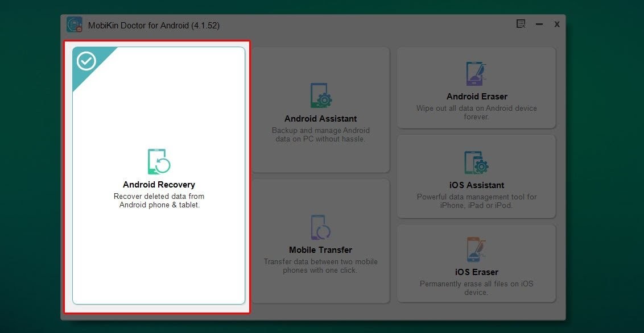The image size is (644, 333).
Task: Open Android Assistant module
Action: pos(321,110)
